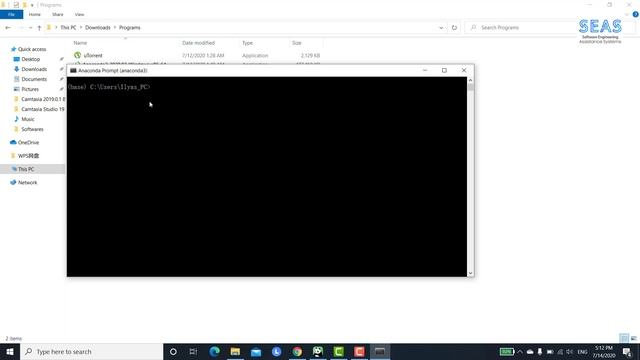This screenshot has height=360, width=640.
Task: Sort files by Date modified column
Action: coord(198,43)
